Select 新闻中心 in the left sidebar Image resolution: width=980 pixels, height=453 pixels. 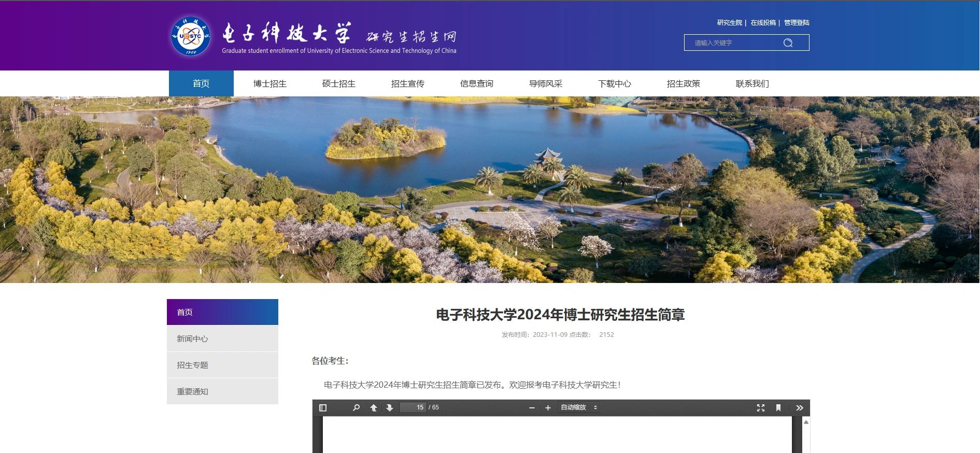click(222, 338)
